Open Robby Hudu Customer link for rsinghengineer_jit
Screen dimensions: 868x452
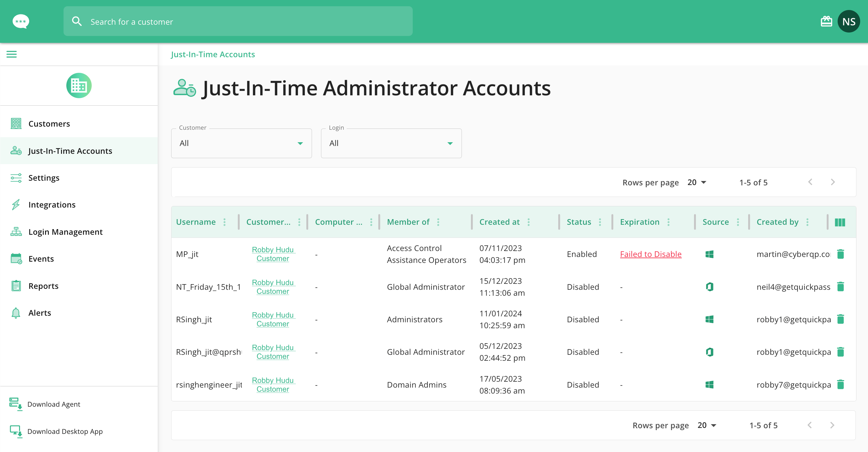coord(273,384)
